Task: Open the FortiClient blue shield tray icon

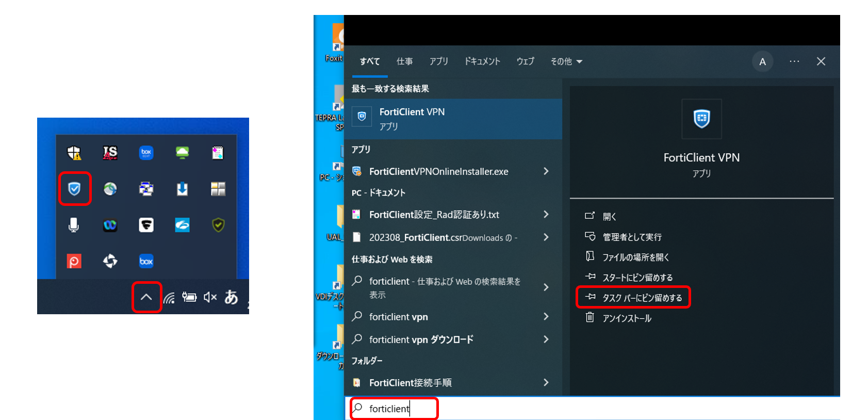Action: (74, 189)
